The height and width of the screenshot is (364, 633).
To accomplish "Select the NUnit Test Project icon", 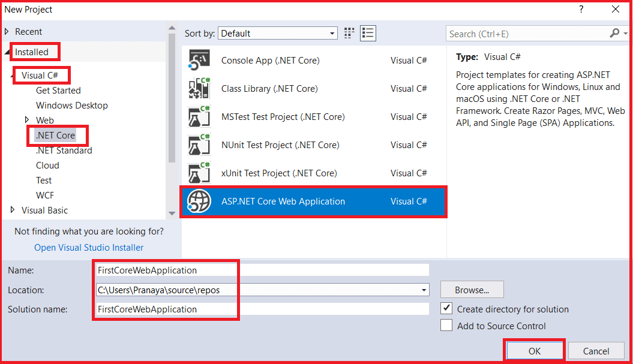I will (198, 145).
